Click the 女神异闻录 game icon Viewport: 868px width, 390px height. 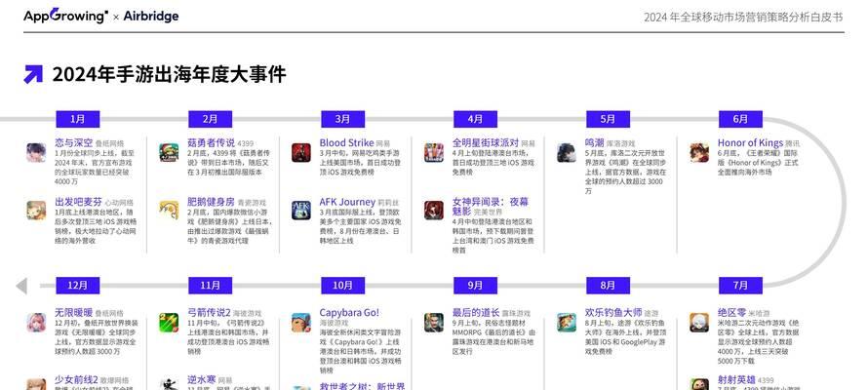point(434,211)
